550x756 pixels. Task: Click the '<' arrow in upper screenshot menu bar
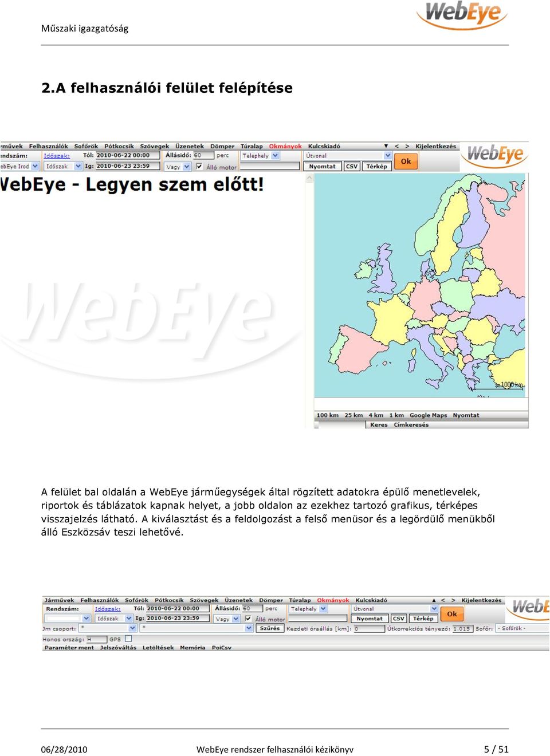click(396, 147)
